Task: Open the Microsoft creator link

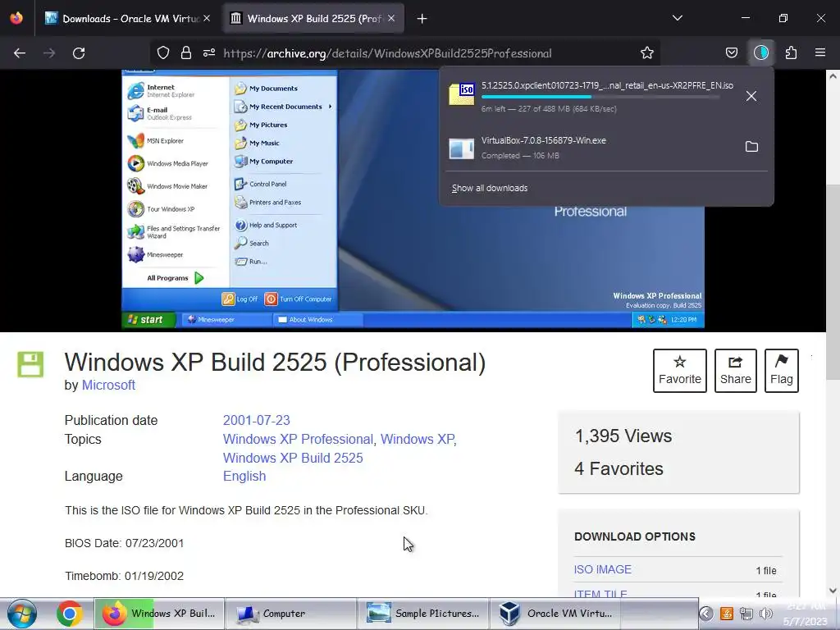Action: pos(108,386)
